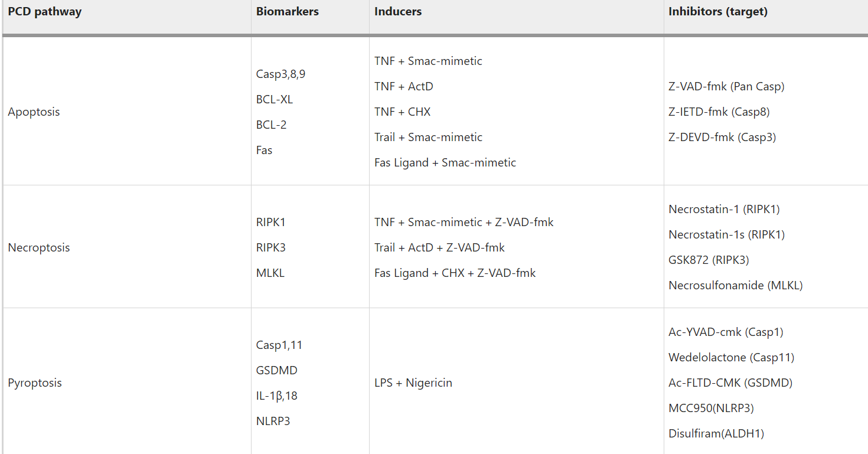Click the Wedelolactone (Casp11) entry
868x454 pixels.
point(731,358)
